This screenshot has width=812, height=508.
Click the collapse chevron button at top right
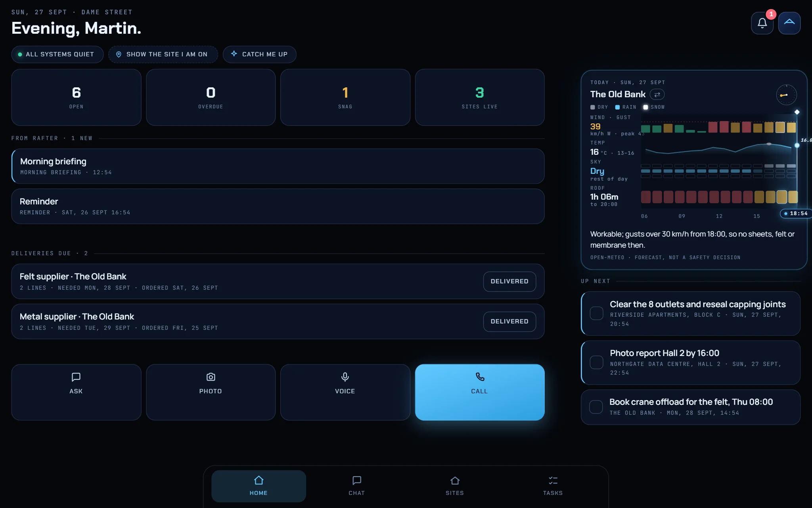pyautogui.click(x=789, y=23)
